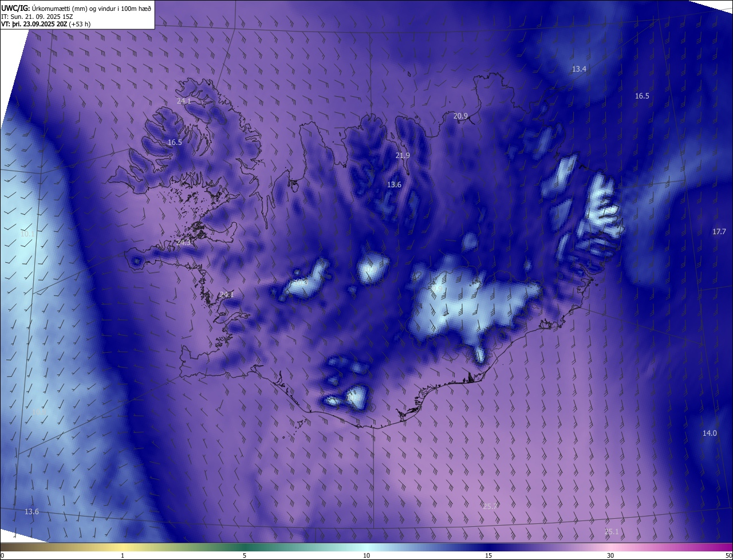Select the 21.9 value in north Iceland
Viewport: 733px width, 560px height.
pos(403,156)
